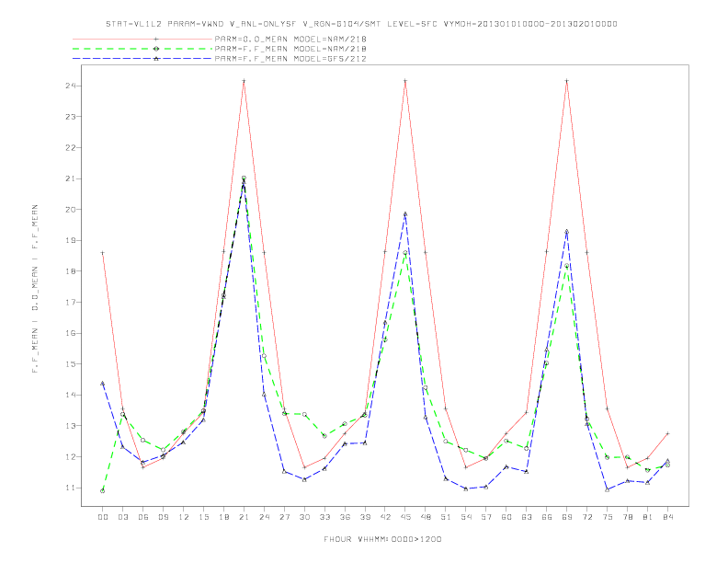This screenshot has height=563, width=728.
Task: Click the circle marker on green legend line
Action: (x=156, y=49)
